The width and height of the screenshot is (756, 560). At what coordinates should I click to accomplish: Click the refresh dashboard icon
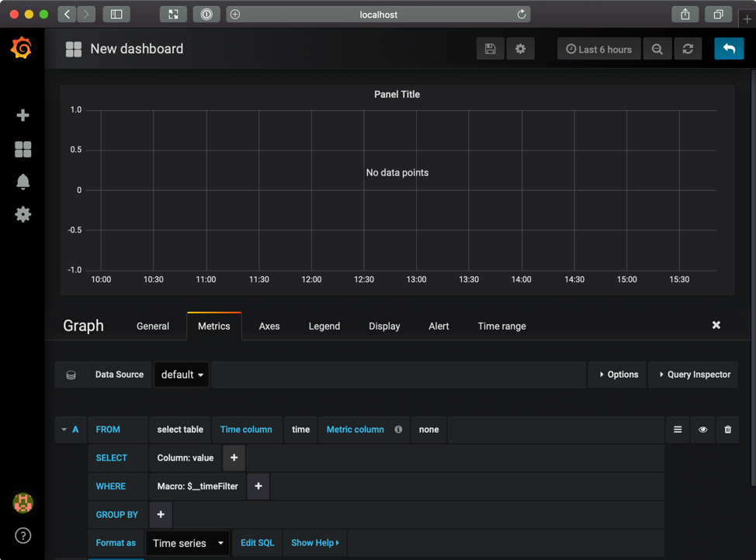click(x=688, y=49)
